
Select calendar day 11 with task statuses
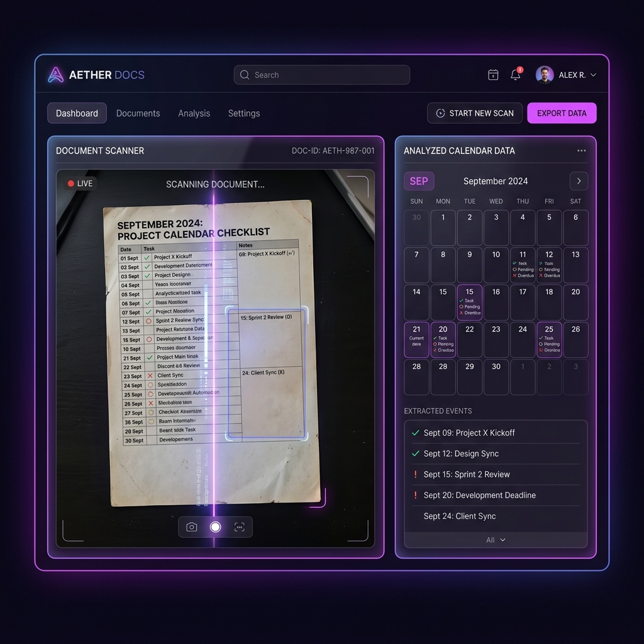(523, 265)
